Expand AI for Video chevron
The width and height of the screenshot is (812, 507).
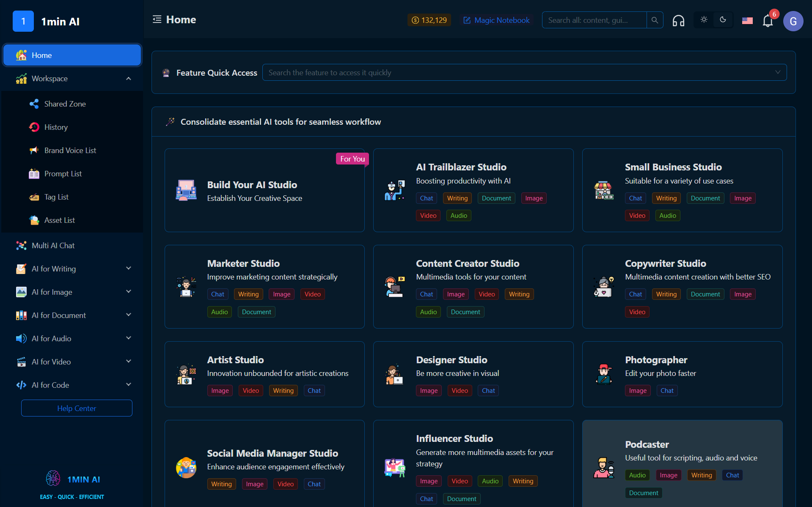pos(129,361)
